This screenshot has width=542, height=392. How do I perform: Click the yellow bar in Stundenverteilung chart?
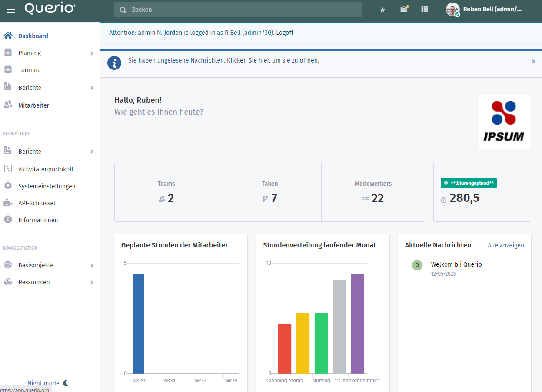[x=303, y=343]
